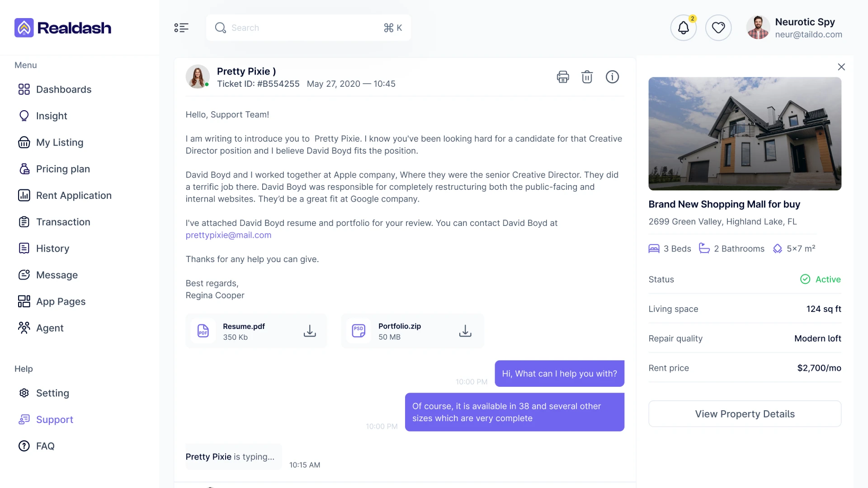
Task: Open the Message section
Action: [x=57, y=275]
